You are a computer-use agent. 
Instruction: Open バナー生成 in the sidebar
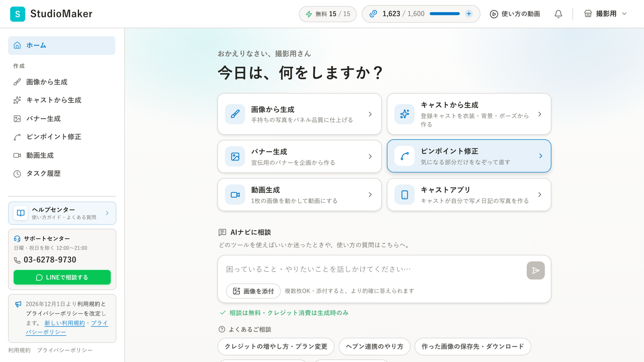[62, 119]
